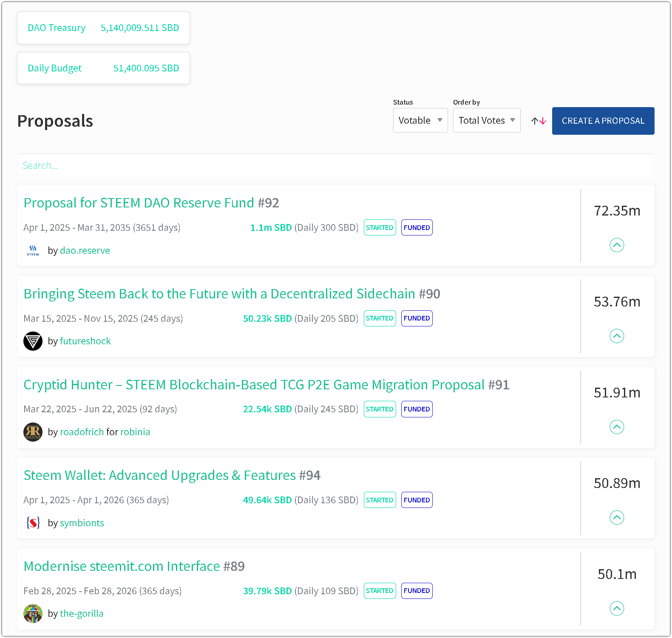The image size is (672, 638).
Task: Click the Apr 1, 2025 - Mar 31, 2035 date range
Action: tap(102, 227)
